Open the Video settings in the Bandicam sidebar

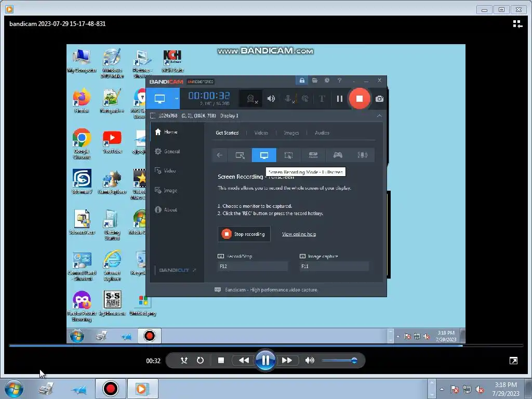click(177, 170)
